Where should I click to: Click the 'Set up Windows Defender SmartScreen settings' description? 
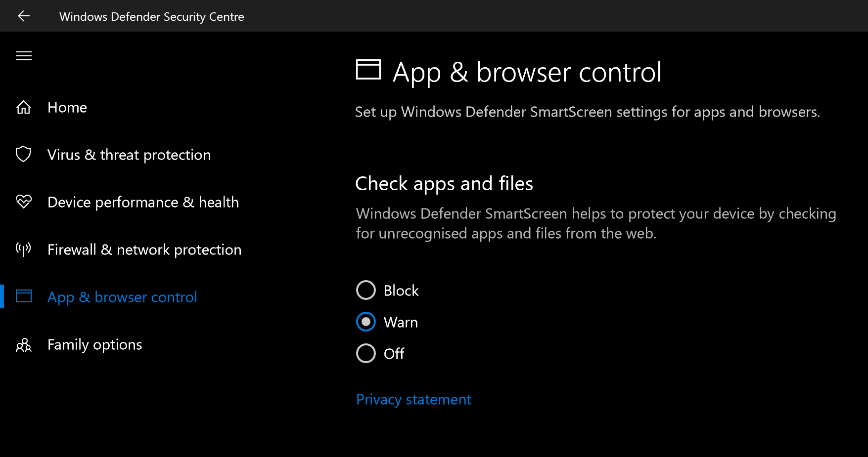[x=588, y=112]
